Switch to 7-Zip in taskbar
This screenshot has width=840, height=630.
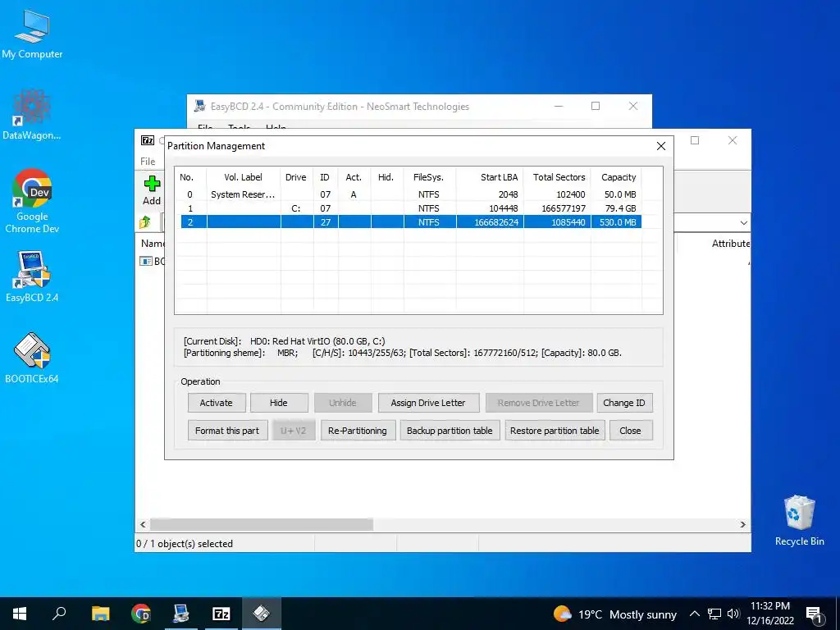pyautogui.click(x=221, y=614)
